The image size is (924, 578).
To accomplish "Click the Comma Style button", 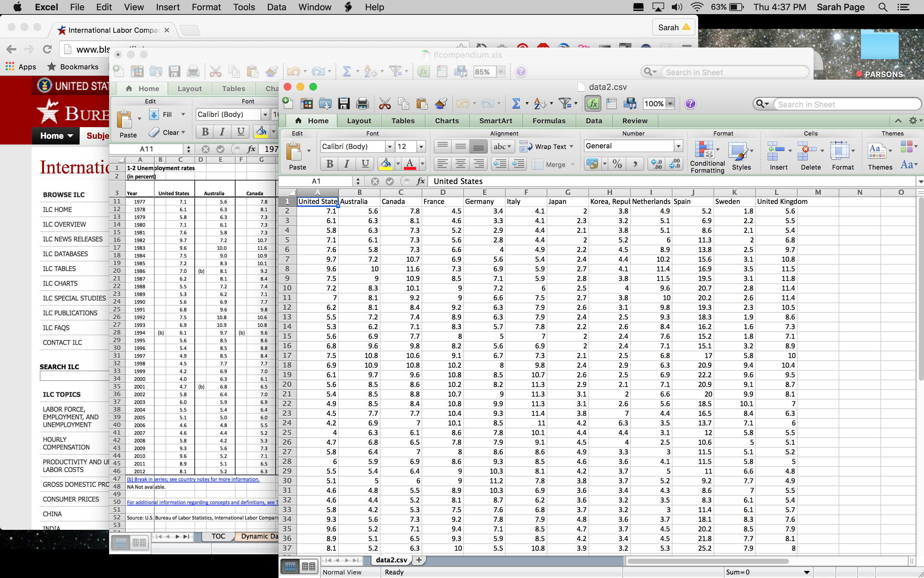I will [635, 164].
